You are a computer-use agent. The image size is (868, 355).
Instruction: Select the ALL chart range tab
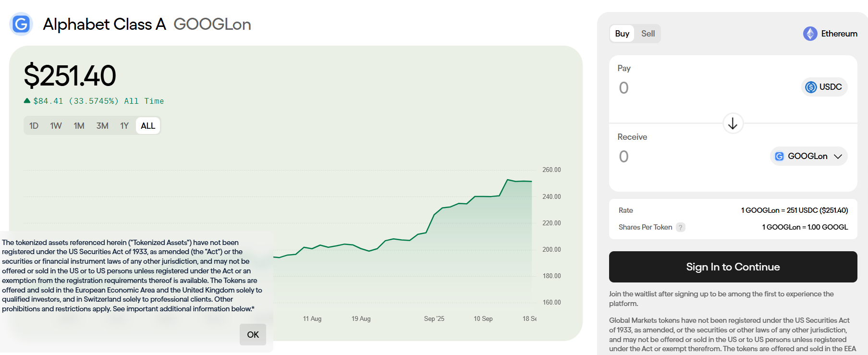coord(148,126)
